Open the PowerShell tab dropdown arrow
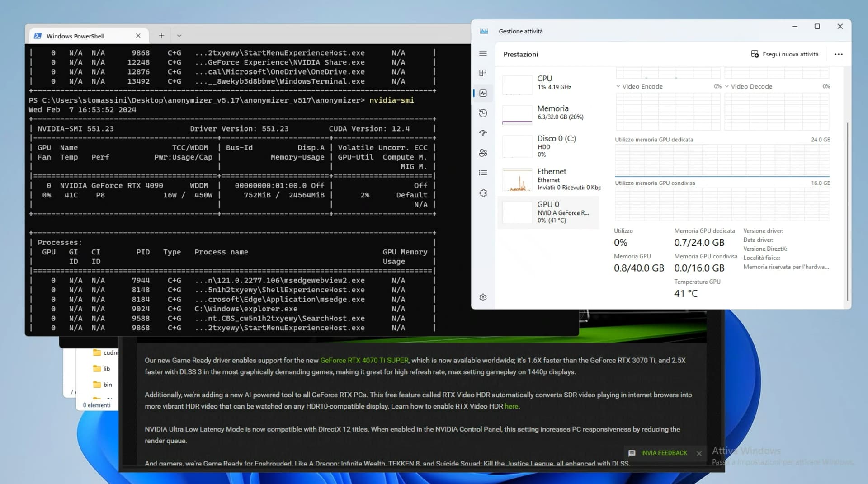 [x=179, y=36]
